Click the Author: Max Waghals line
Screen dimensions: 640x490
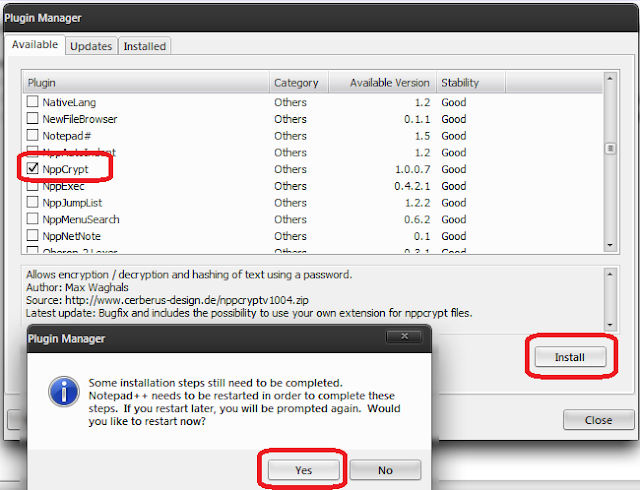[x=77, y=287]
